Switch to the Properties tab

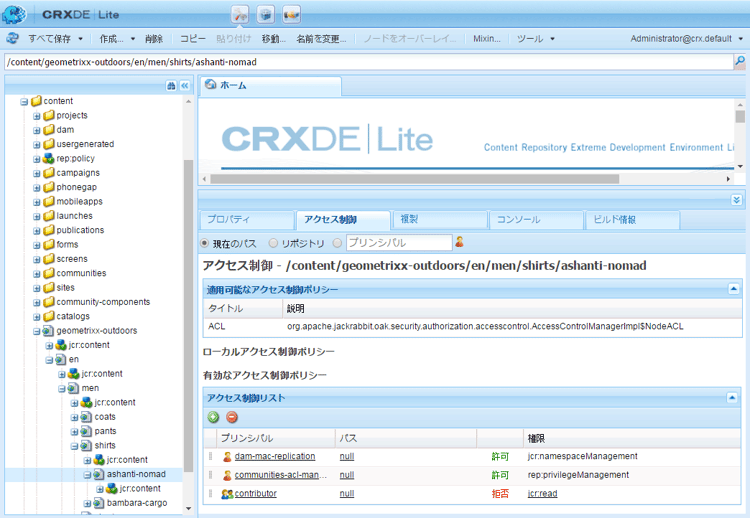pos(247,220)
